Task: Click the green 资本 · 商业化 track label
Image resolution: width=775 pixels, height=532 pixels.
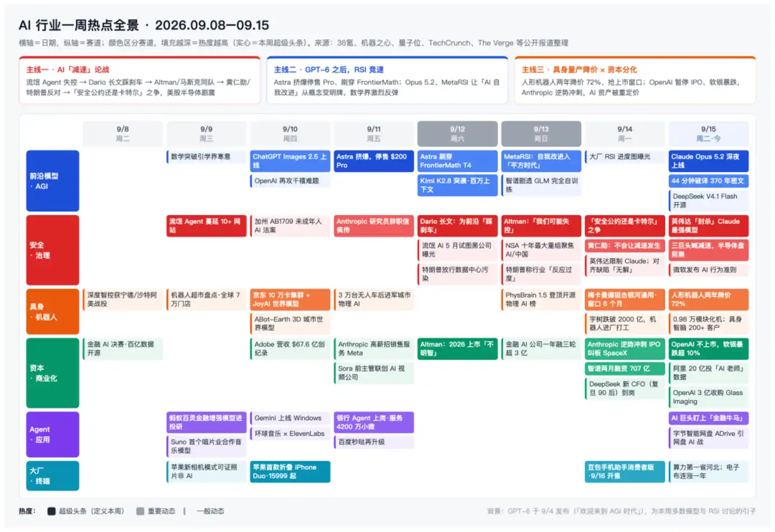Action: pos(53,373)
